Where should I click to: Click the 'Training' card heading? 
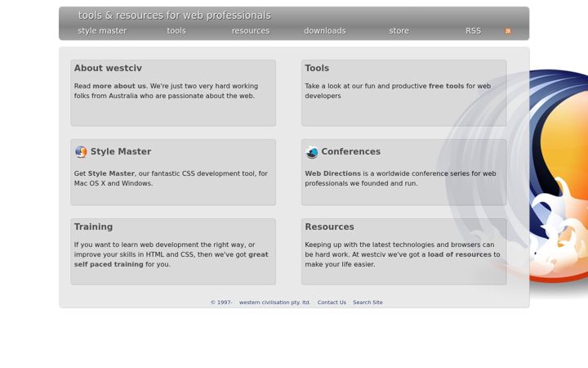click(93, 227)
